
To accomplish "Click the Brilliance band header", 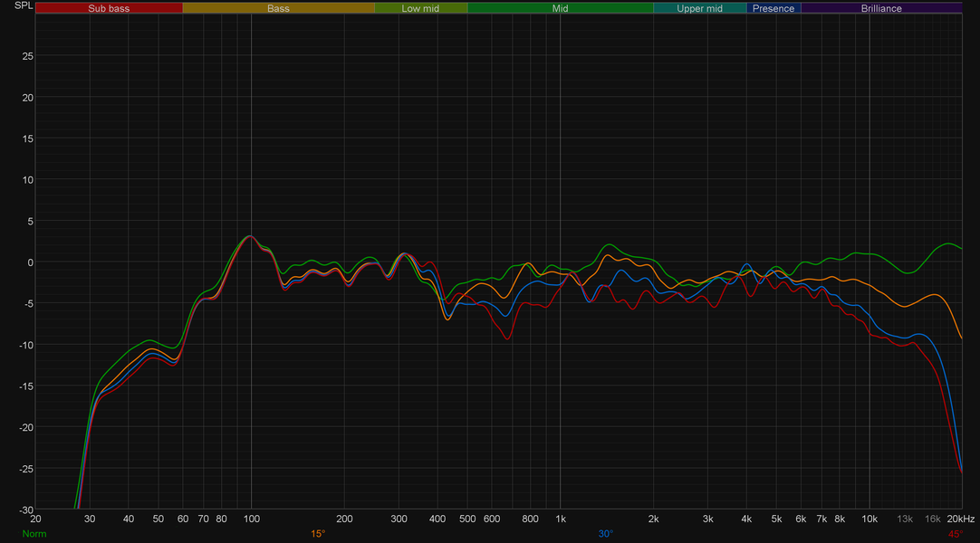I will pyautogui.click(x=881, y=8).
